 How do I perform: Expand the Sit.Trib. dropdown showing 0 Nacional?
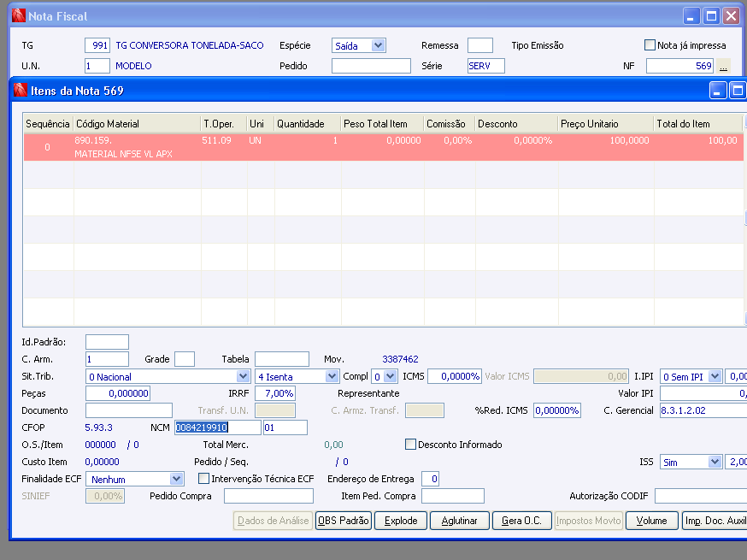(243, 376)
